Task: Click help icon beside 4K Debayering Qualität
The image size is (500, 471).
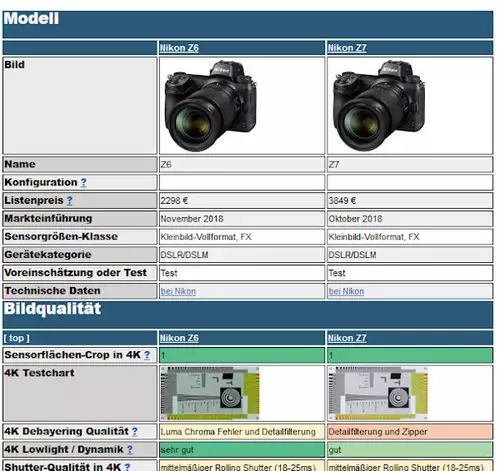Action: pos(135,432)
